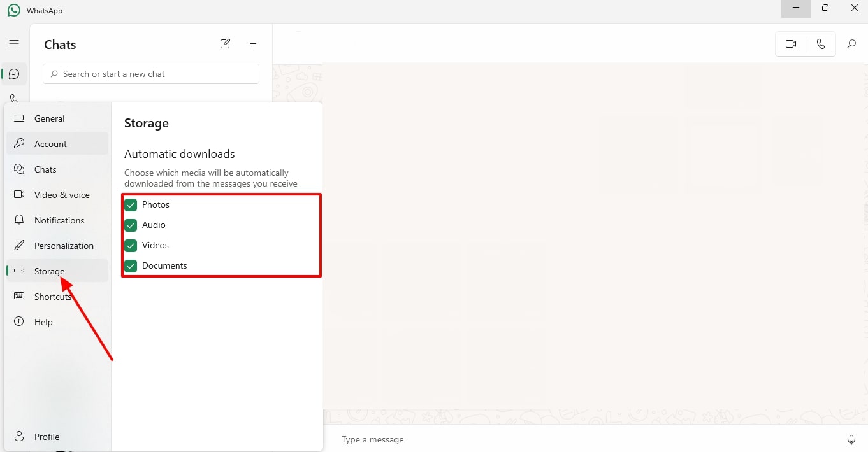Open Help settings
Screen dimensions: 868x452
click(57, 322)
